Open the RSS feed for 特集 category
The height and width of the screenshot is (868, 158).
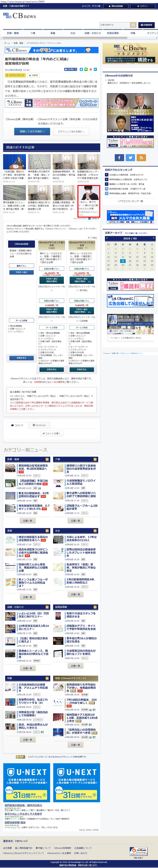pos(47,678)
